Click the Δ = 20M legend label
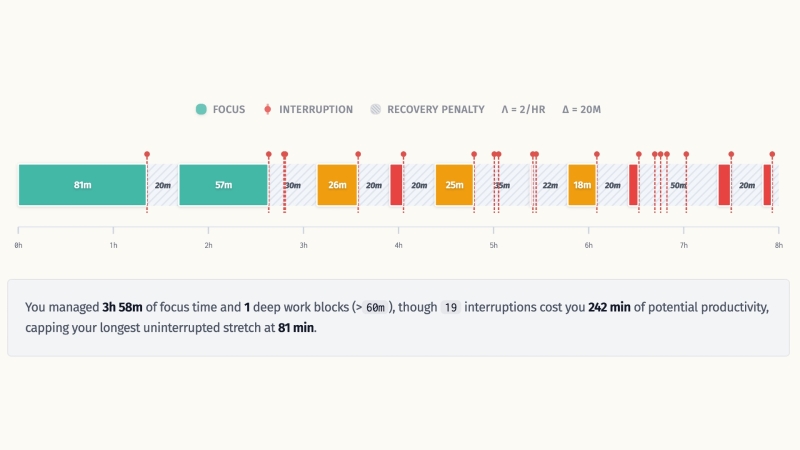 (x=581, y=109)
